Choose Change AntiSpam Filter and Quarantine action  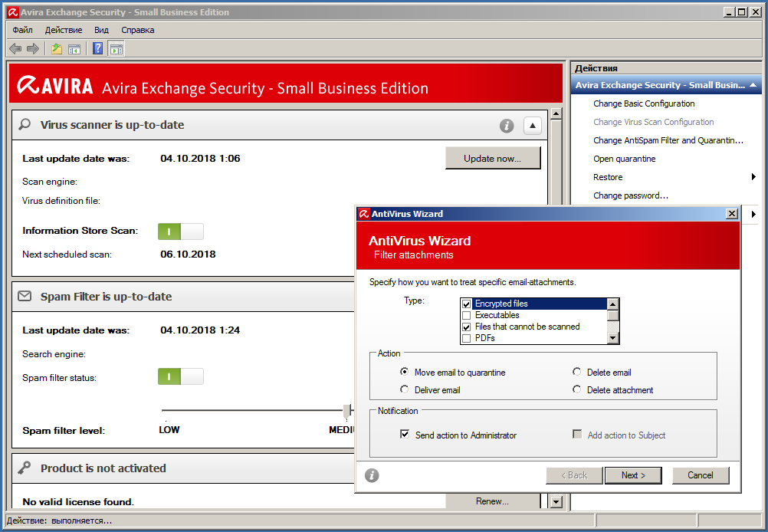[x=668, y=140]
